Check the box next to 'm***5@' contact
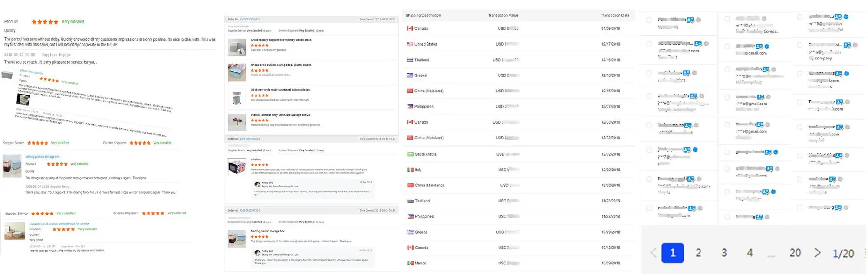This screenshot has width=868, height=274. (799, 17)
